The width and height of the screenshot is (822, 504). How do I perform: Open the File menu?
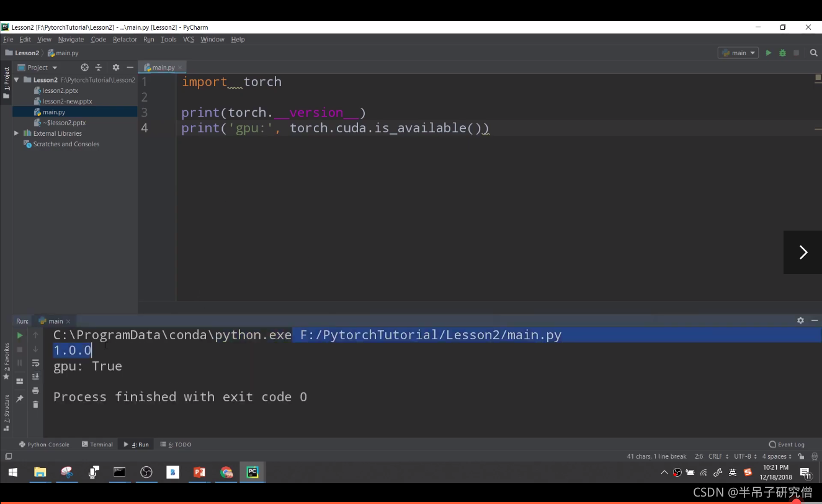point(8,39)
